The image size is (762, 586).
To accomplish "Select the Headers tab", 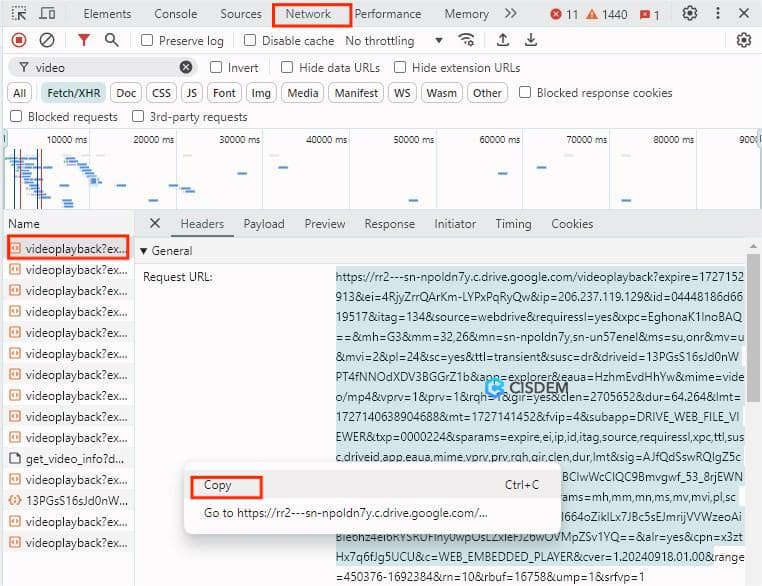I will [x=202, y=224].
